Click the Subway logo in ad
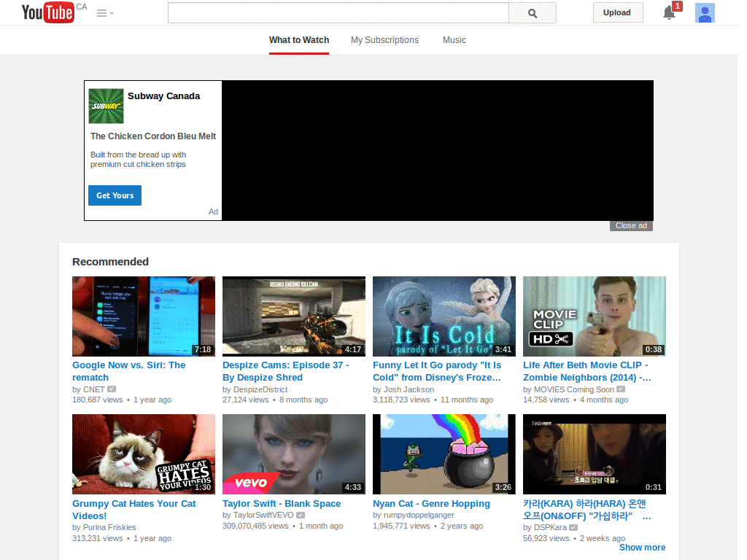This screenshot has height=560, width=747. (x=107, y=106)
